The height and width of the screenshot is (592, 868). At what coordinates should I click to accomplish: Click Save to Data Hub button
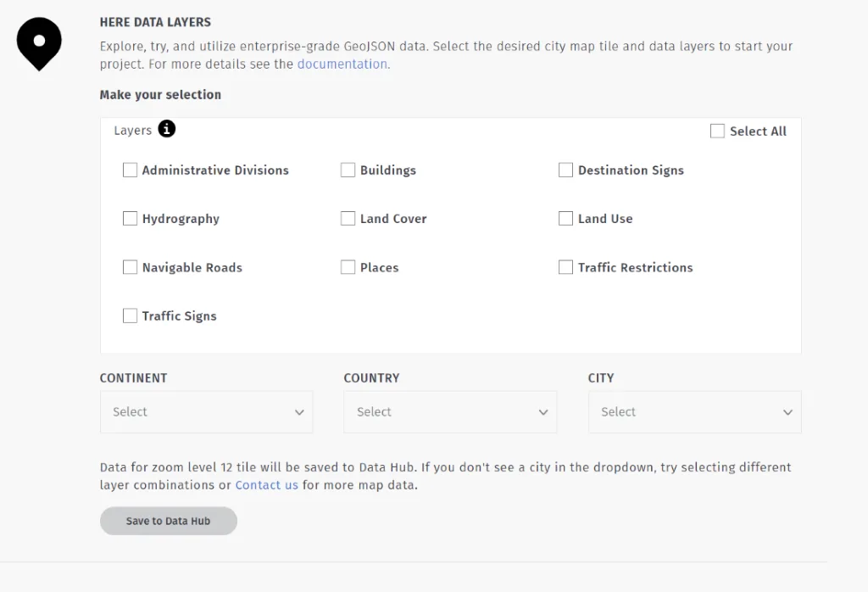pyautogui.click(x=169, y=521)
